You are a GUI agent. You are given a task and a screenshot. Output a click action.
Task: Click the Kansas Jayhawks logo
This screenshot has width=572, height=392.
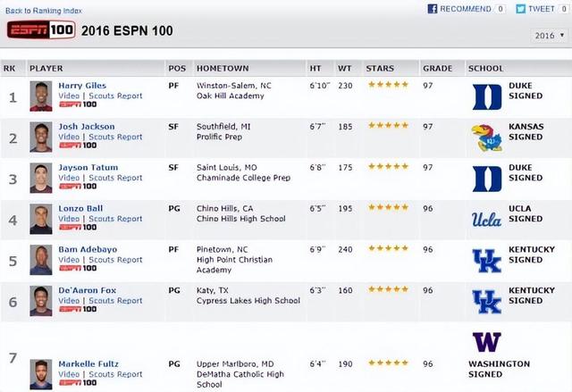(487, 138)
